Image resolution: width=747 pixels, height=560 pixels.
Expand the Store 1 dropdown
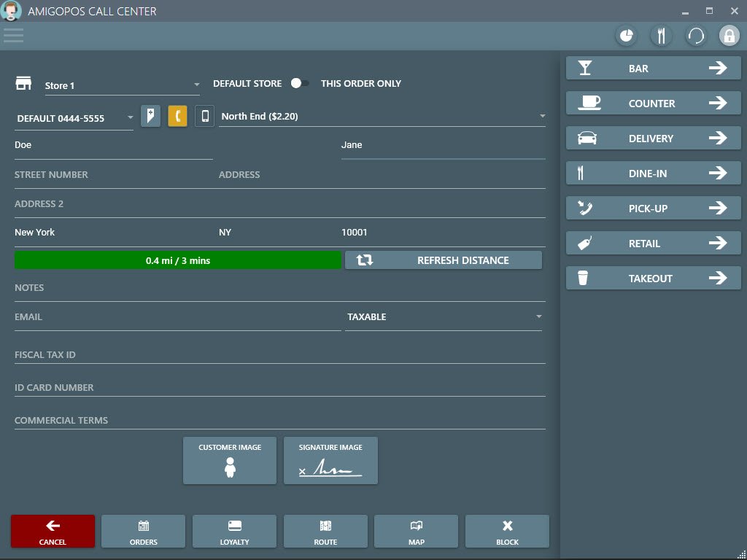tap(196, 85)
